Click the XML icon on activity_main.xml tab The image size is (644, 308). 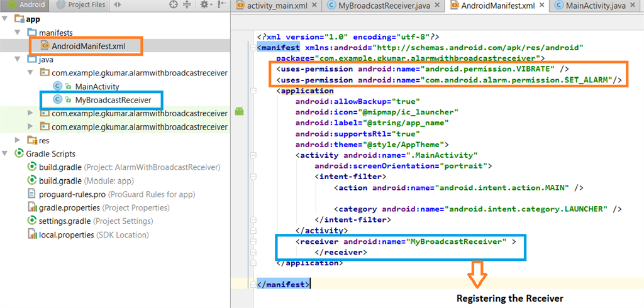(x=241, y=6)
